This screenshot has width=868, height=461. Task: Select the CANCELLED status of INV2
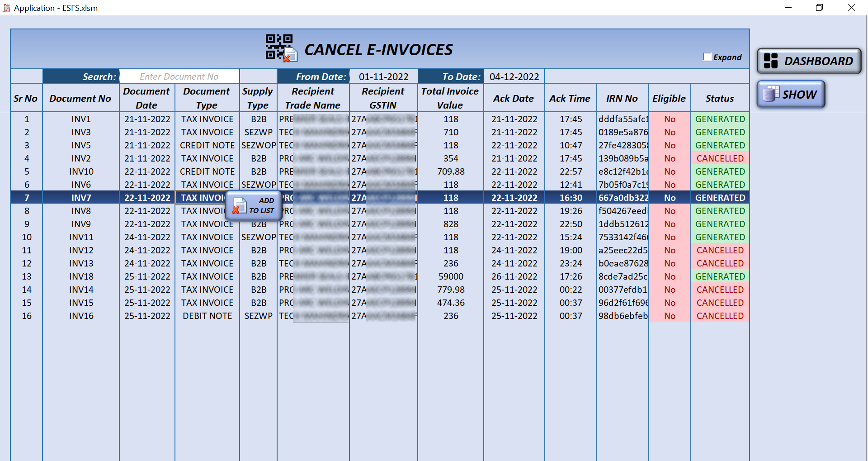[x=720, y=158]
